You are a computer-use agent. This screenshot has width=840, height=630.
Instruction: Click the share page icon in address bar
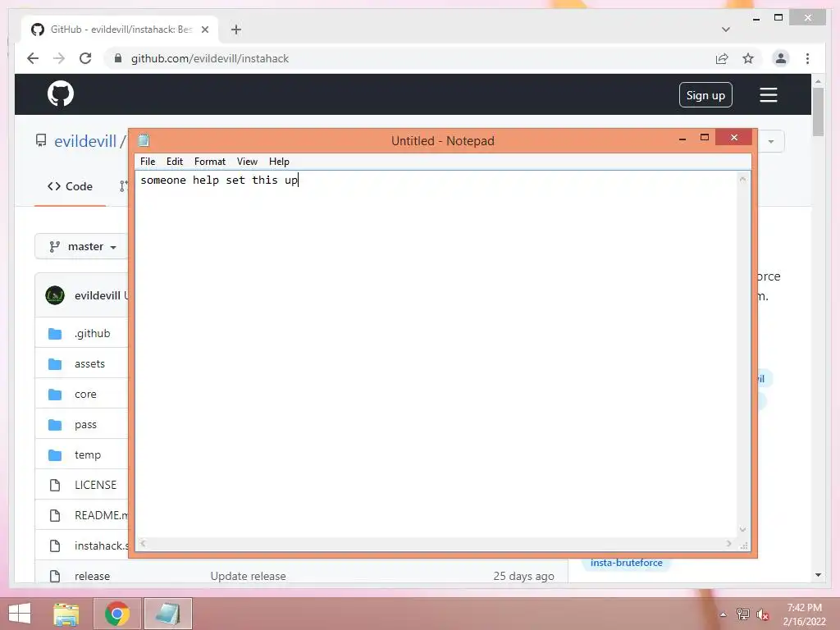tap(722, 58)
